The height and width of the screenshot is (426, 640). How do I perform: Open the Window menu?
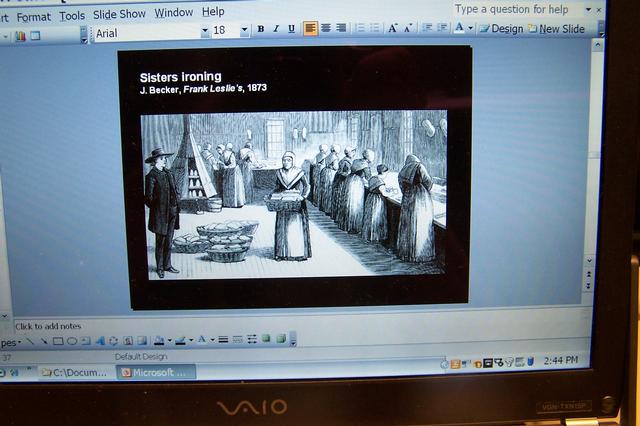coord(173,13)
